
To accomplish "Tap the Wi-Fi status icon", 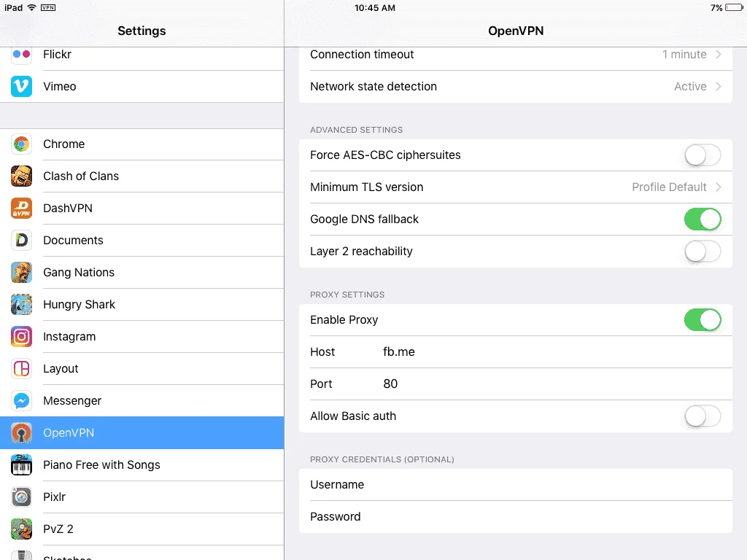I will (x=31, y=7).
